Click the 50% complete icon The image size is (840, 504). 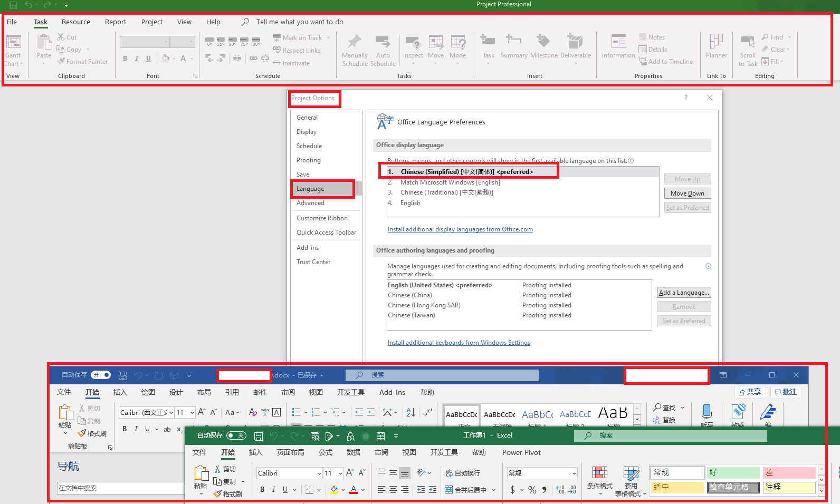(233, 42)
